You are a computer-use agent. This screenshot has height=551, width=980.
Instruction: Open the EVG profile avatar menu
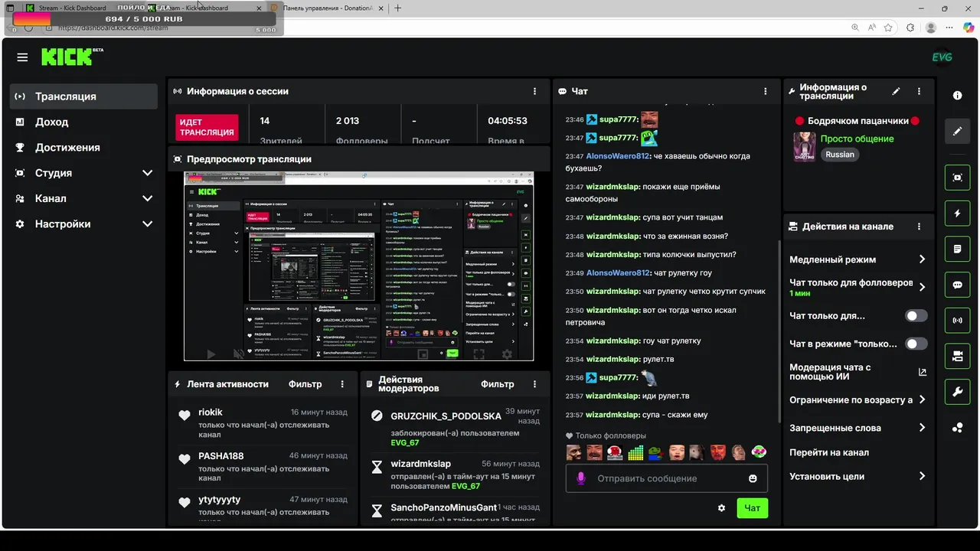pos(942,57)
